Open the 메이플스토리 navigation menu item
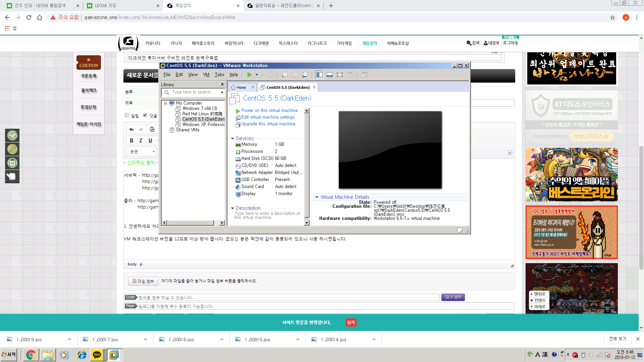The width and height of the screenshot is (644, 362). (x=203, y=43)
